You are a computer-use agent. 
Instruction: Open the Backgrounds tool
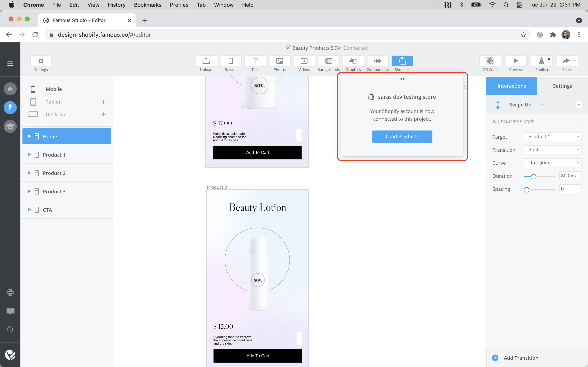coord(329,61)
